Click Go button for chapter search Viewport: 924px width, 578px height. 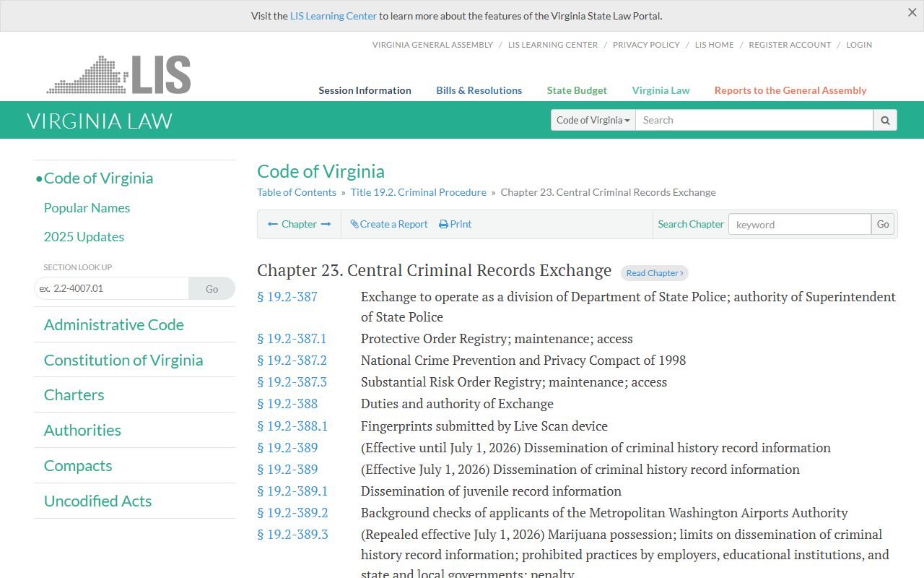pos(883,224)
